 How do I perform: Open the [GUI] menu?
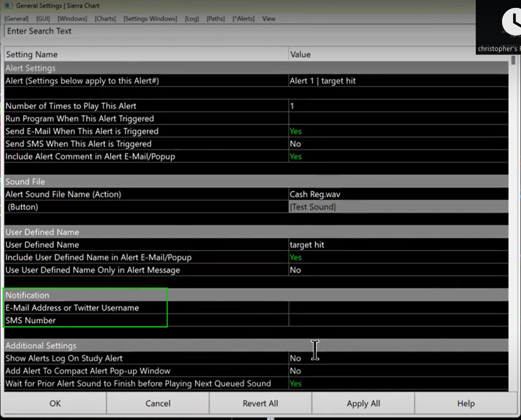[x=43, y=18]
